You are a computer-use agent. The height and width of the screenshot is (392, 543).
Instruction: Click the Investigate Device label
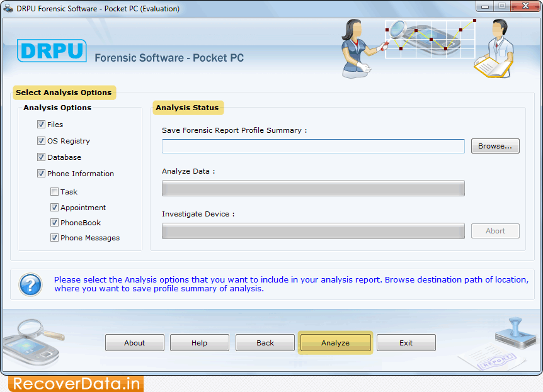198,214
